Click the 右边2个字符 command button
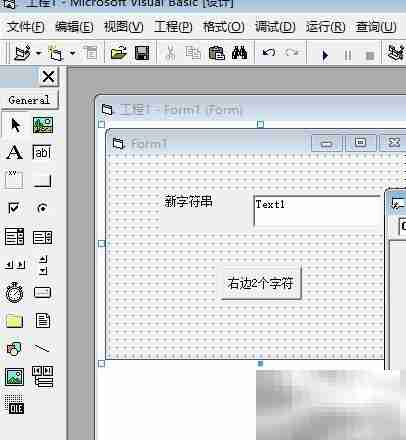The image size is (406, 440). (261, 282)
